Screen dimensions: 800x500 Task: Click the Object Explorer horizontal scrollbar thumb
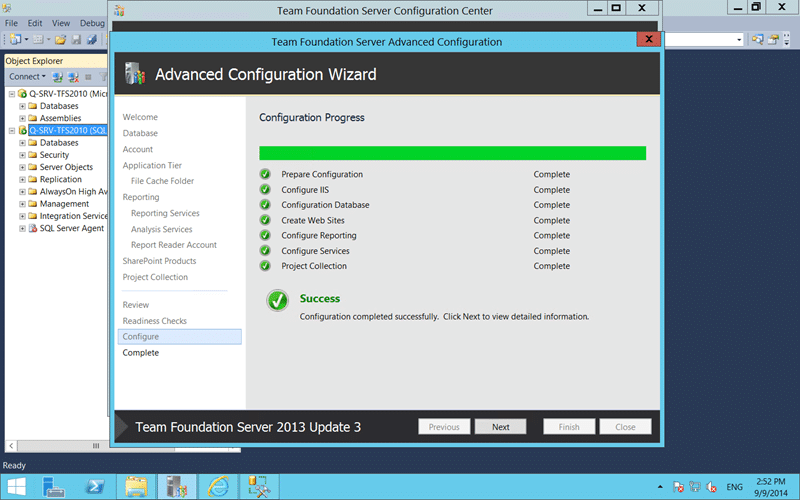96,445
